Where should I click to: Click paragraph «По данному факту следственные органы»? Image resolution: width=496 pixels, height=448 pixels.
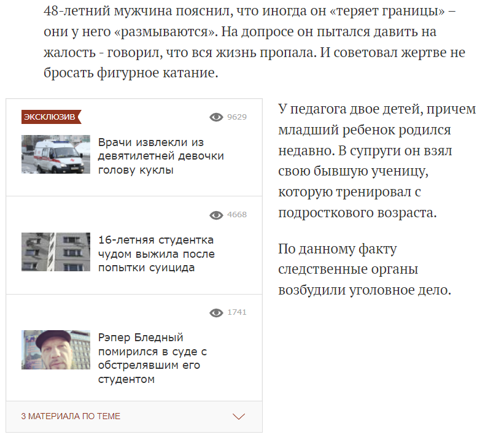click(x=365, y=269)
